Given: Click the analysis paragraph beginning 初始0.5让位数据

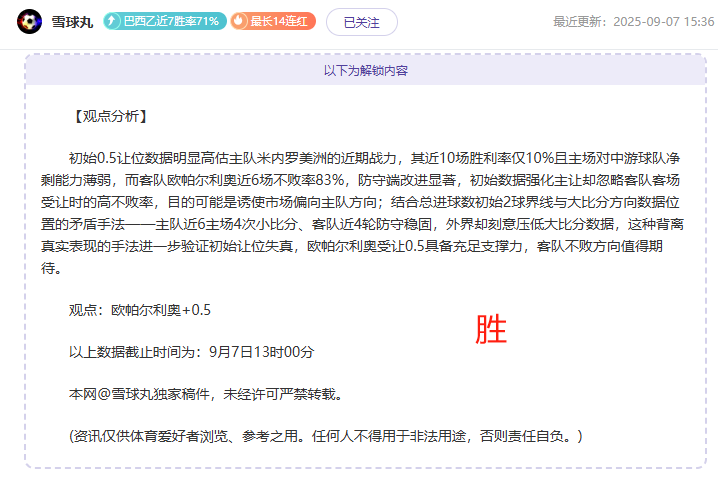Looking at the screenshot, I should (362, 213).
